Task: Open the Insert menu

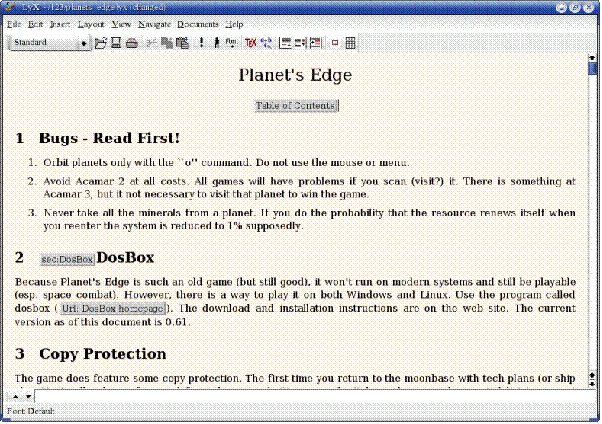Action: (x=60, y=24)
